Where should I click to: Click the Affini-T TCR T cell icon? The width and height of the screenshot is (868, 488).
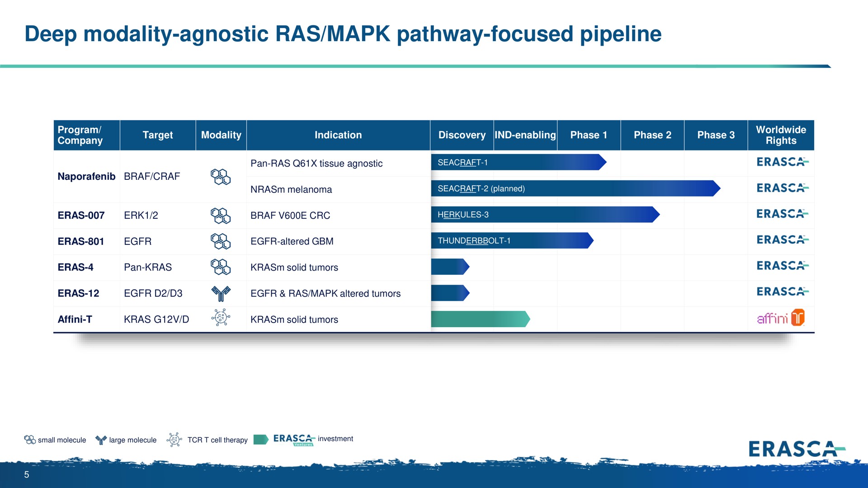coord(221,318)
